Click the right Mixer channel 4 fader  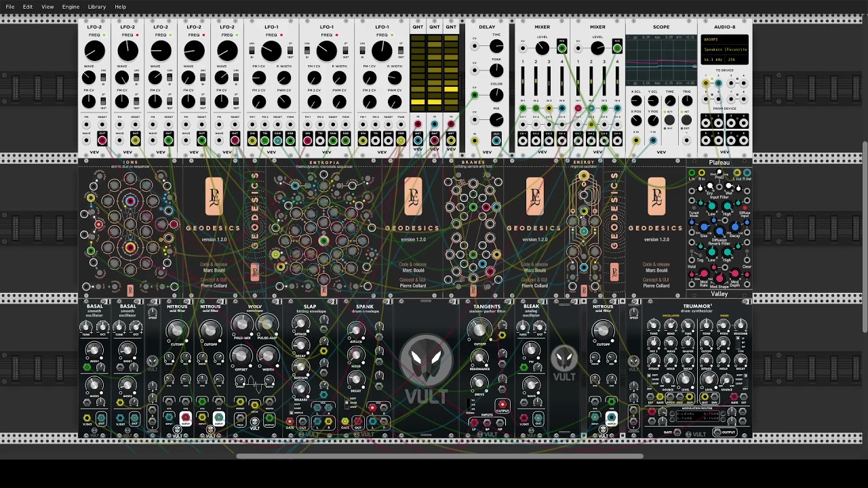[617, 82]
